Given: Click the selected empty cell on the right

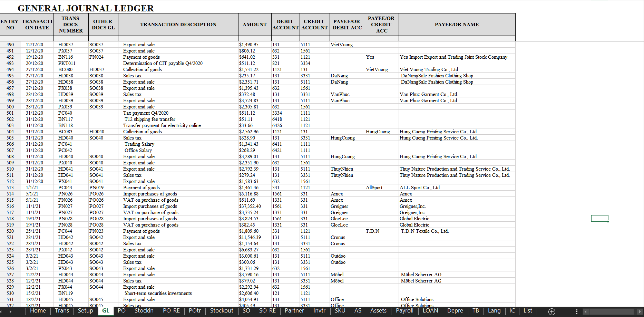Looking at the screenshot, I should click(x=599, y=218).
